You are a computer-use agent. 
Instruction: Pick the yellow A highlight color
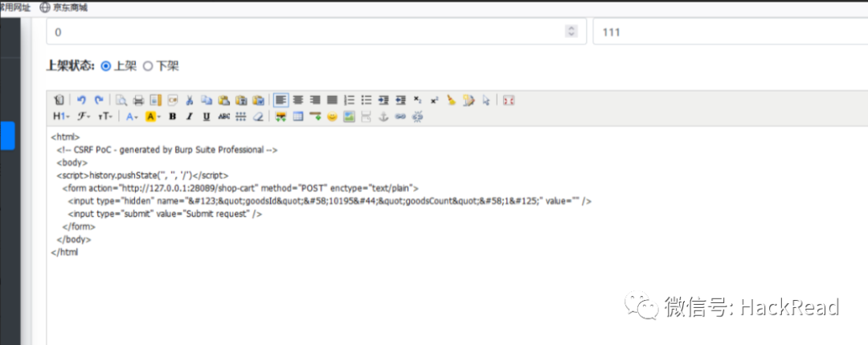[x=153, y=117]
